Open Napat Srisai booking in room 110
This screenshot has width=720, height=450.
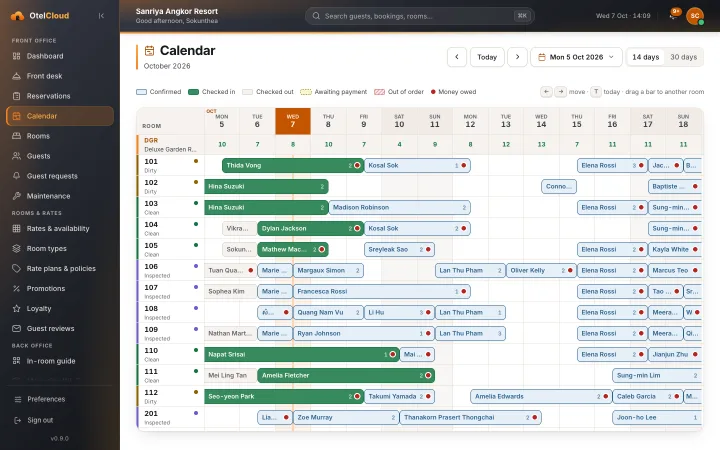(x=302, y=354)
